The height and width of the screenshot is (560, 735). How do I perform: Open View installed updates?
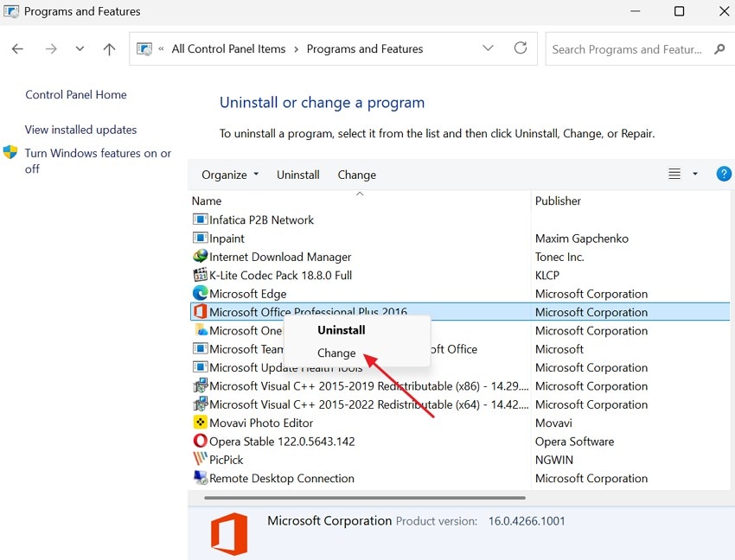(x=80, y=130)
